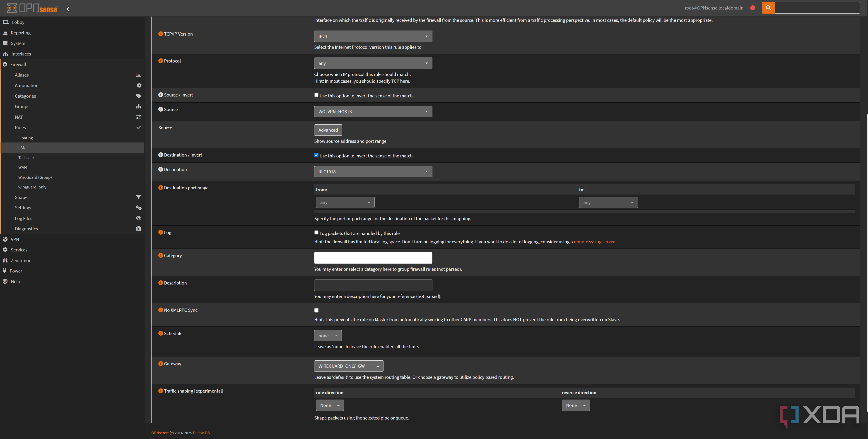Click the Rules checkmark icon
Viewport: 868px width, 439px height.
point(138,127)
